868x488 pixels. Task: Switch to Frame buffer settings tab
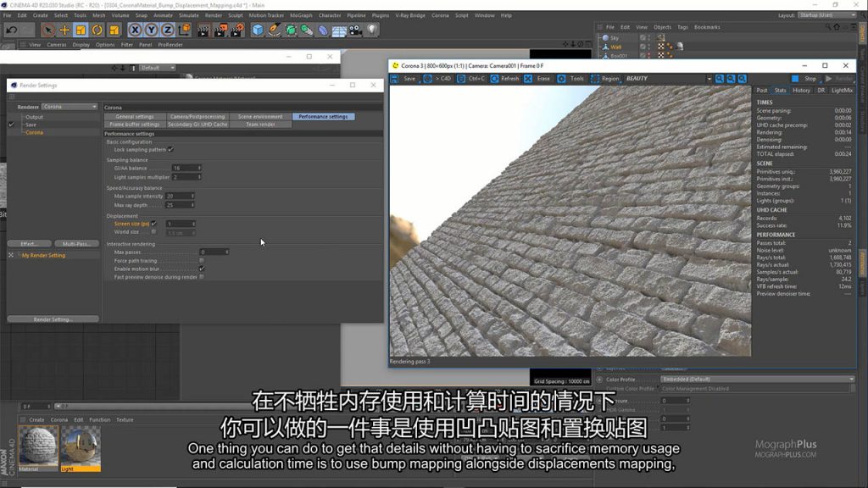(x=135, y=125)
